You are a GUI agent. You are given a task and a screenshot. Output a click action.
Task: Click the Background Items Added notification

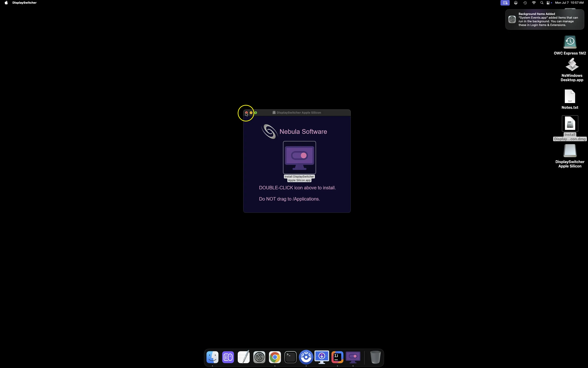pyautogui.click(x=545, y=20)
